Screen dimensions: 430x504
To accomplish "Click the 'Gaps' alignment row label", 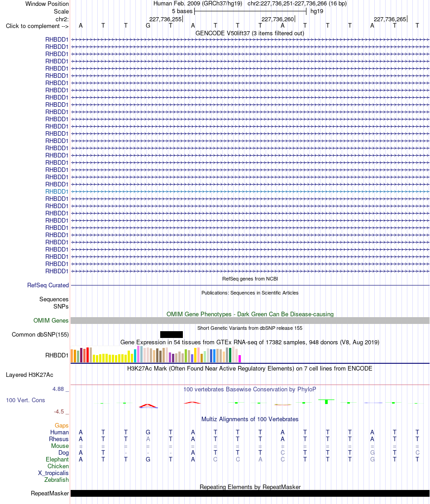I will click(x=62, y=426).
